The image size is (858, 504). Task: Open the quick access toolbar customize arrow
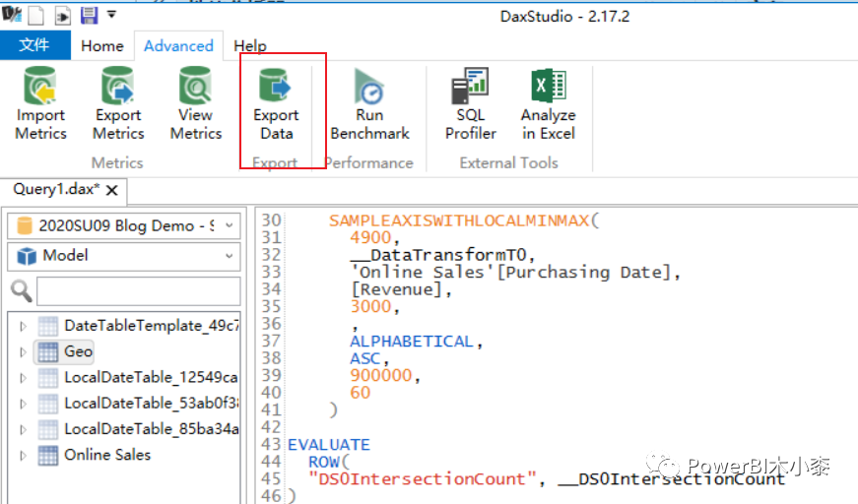(x=111, y=15)
